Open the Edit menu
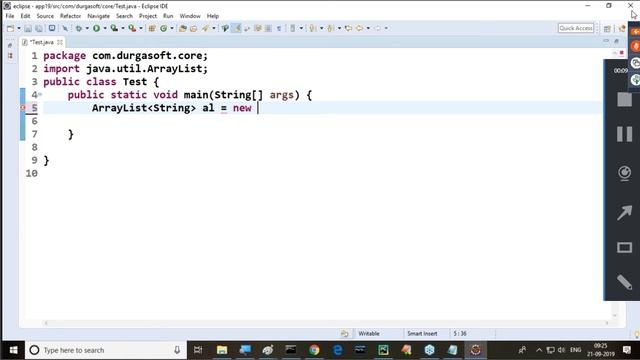 pyautogui.click(x=25, y=16)
